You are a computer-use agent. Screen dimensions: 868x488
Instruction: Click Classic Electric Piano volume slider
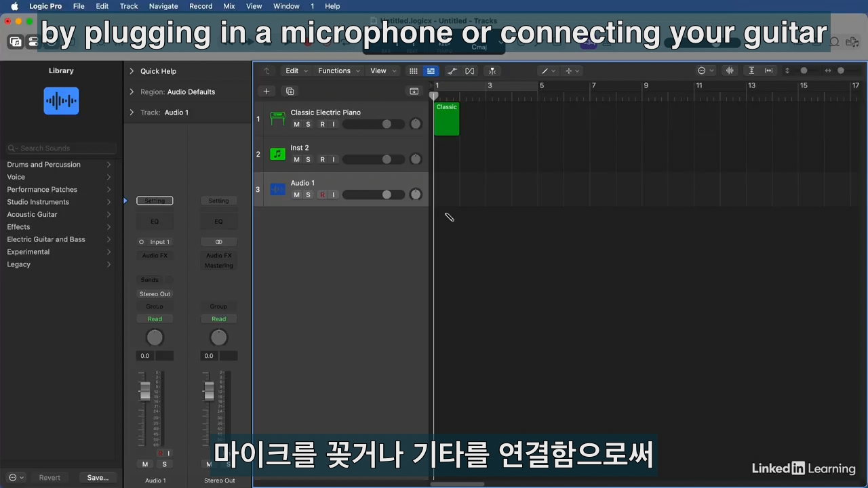[x=373, y=124]
